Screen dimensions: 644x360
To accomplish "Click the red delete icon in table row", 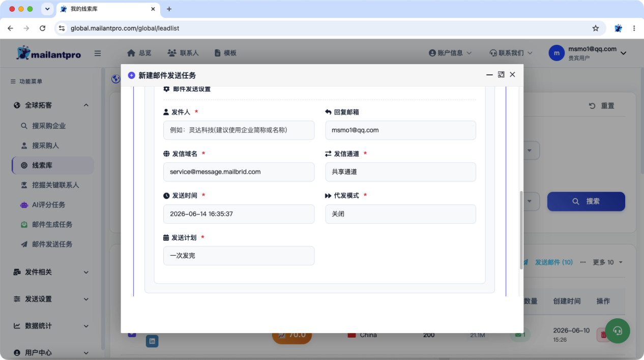I will click(603, 335).
